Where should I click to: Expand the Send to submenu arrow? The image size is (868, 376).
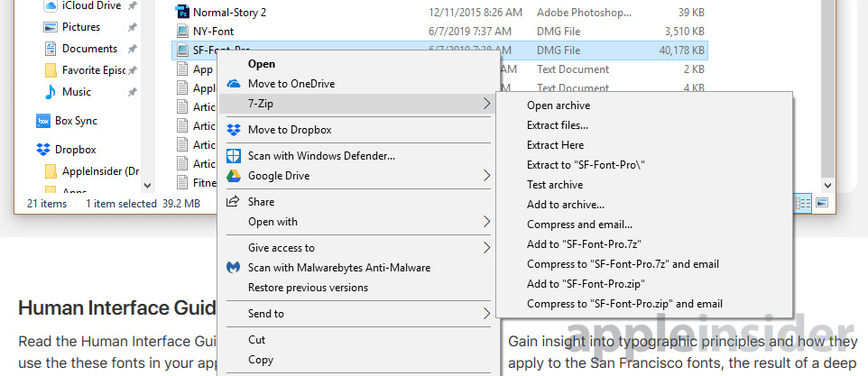(487, 314)
